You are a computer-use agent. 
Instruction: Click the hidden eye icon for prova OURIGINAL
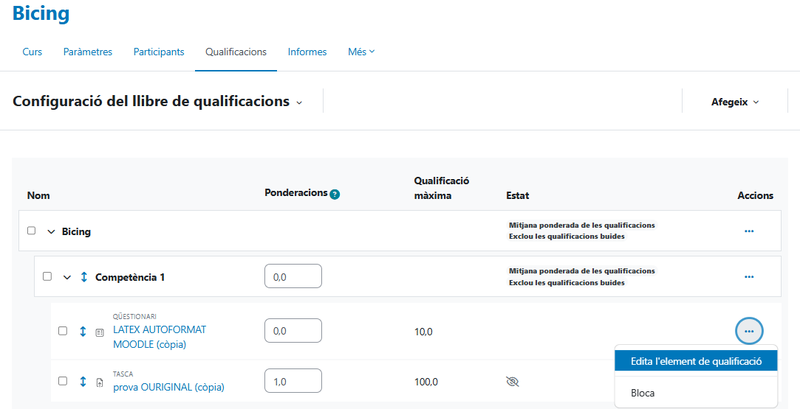click(x=514, y=381)
